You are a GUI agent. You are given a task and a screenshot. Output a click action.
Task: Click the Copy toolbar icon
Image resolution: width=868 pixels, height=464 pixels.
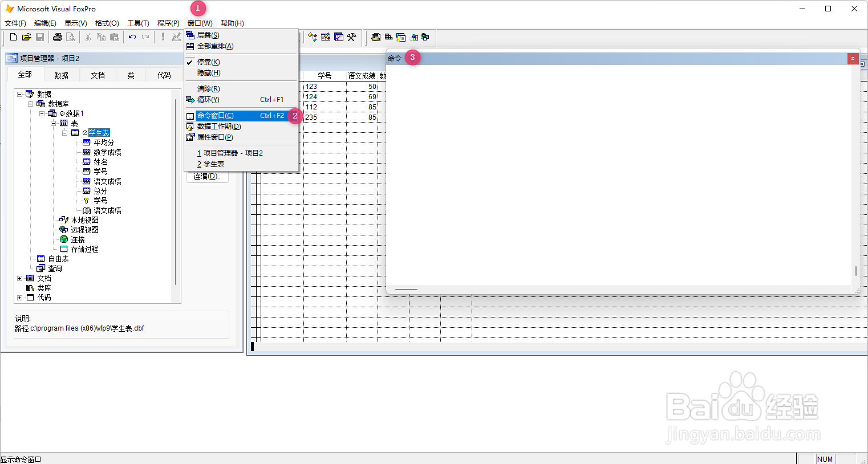coord(101,37)
